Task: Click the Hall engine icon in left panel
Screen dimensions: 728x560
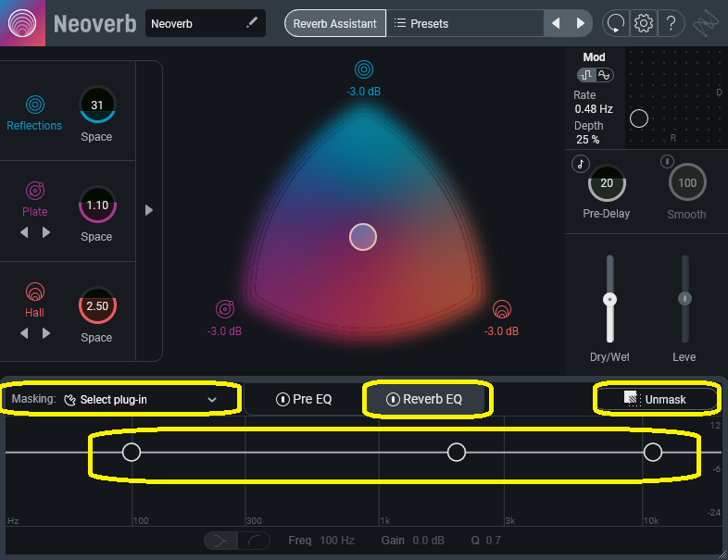Action: [35, 292]
